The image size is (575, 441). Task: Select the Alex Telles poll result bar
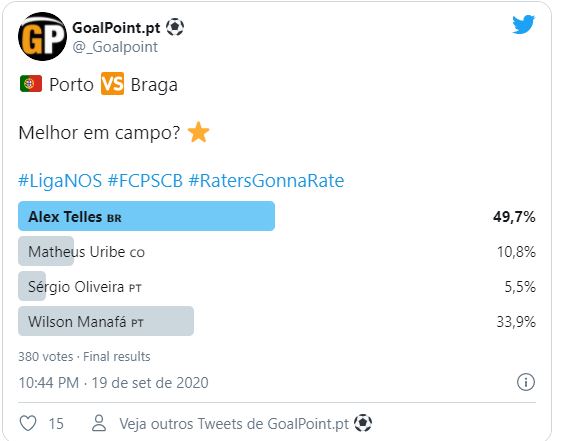(x=146, y=216)
